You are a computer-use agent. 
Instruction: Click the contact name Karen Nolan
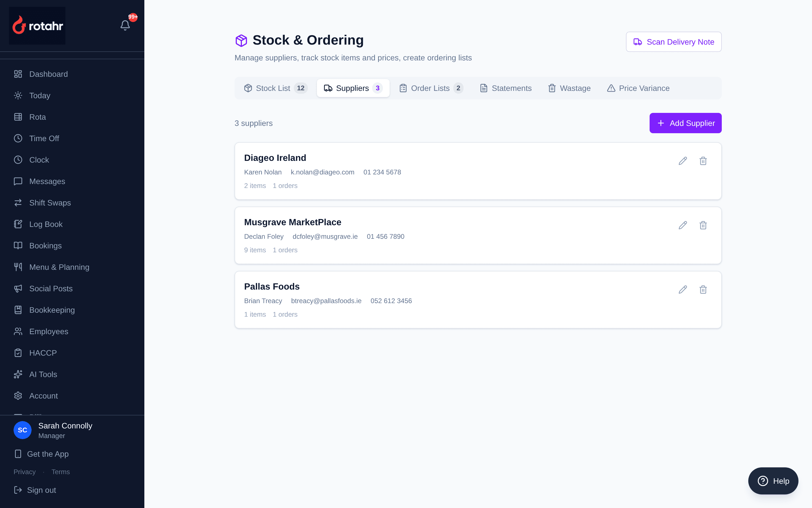coord(263,172)
